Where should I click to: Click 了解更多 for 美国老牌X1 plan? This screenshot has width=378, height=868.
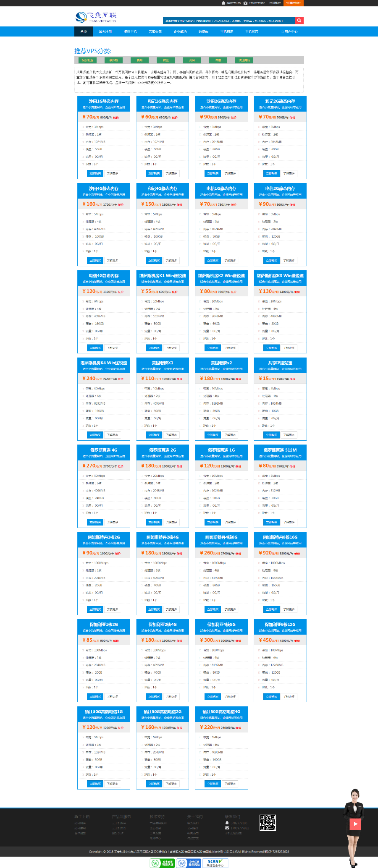coord(171,435)
